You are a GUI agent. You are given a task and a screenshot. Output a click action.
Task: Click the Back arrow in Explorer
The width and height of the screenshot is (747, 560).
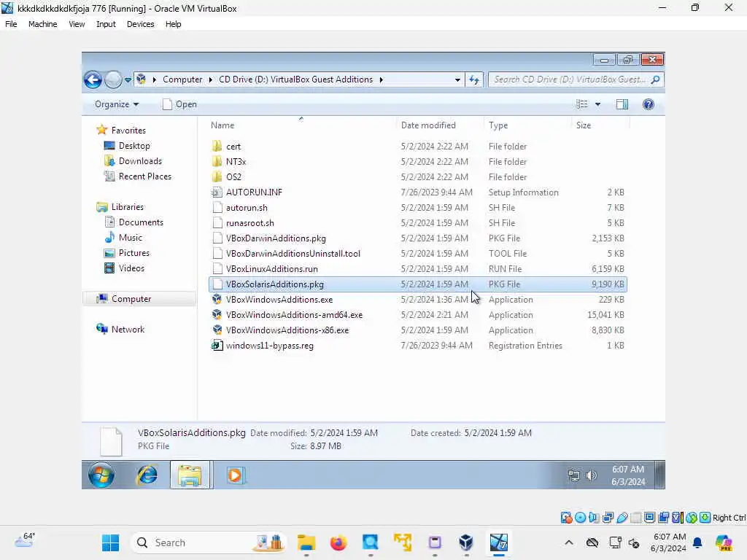93,79
